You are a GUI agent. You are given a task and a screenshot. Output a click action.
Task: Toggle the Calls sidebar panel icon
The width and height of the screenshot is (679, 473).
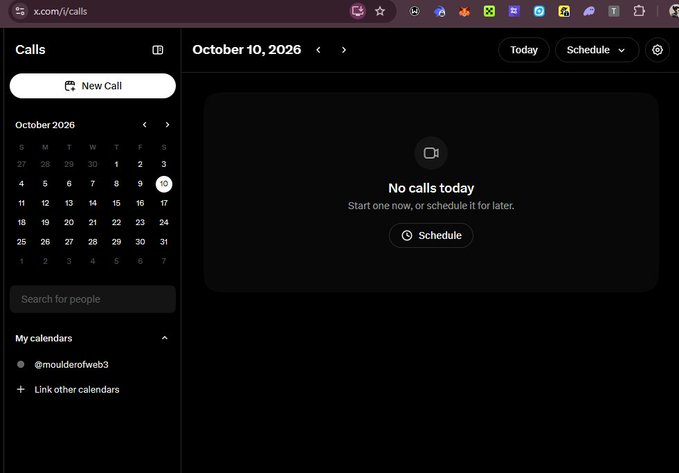[158, 50]
